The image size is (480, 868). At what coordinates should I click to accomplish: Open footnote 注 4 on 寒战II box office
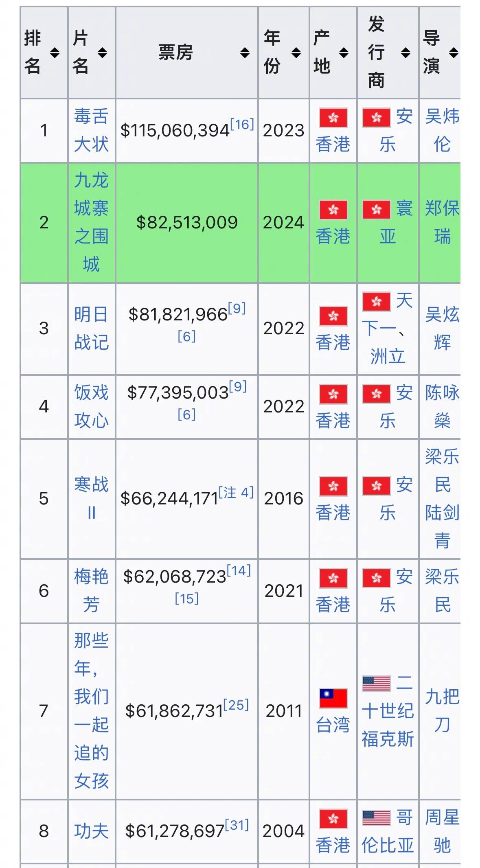pyautogui.click(x=236, y=493)
